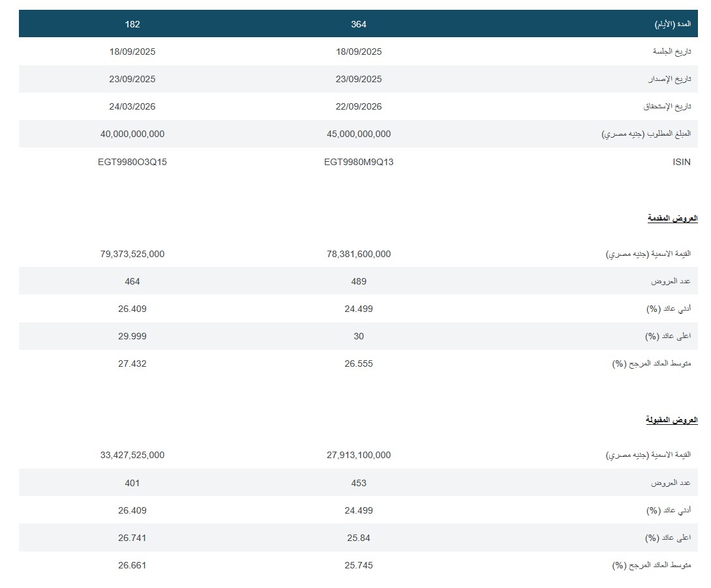Select accepted bids count 401
This screenshot has width=711, height=588.
(132, 483)
